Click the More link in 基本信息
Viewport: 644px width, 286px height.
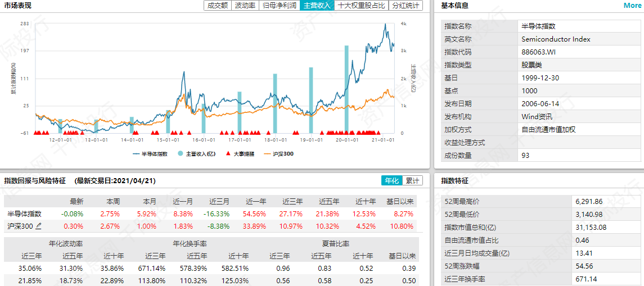pos(632,6)
